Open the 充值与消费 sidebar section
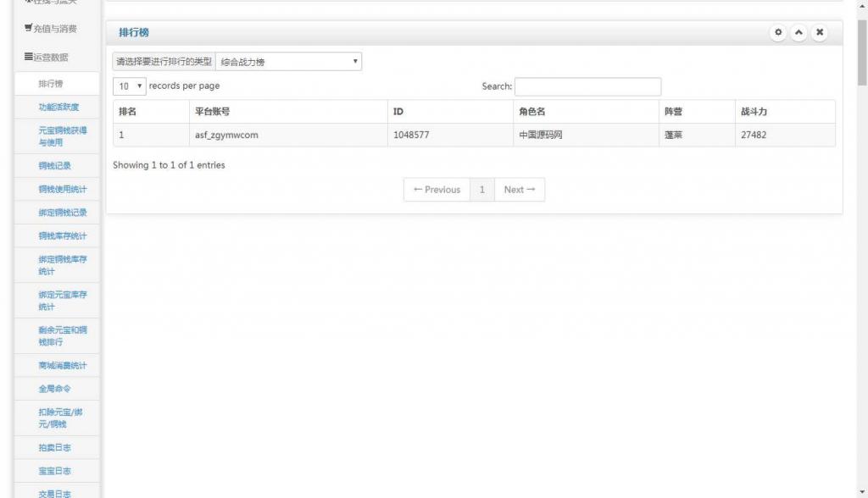 [51, 29]
